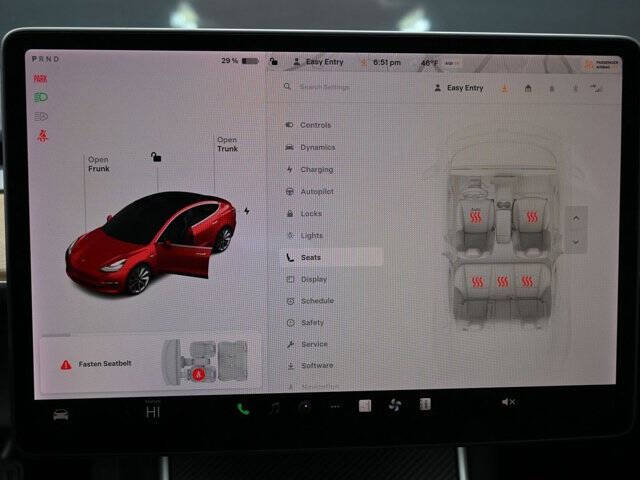Image resolution: width=640 pixels, height=480 pixels.
Task: Open the Software settings menu
Action: pyautogui.click(x=310, y=365)
